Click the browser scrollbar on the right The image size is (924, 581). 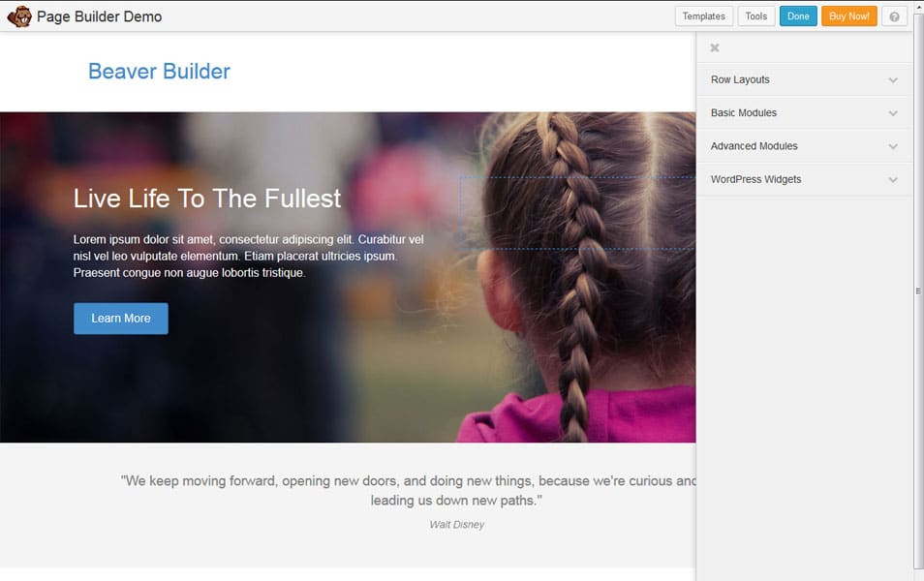[x=916, y=290]
